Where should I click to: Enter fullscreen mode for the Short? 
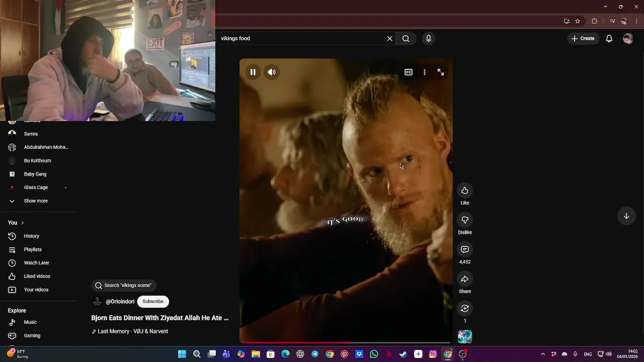coord(441,72)
